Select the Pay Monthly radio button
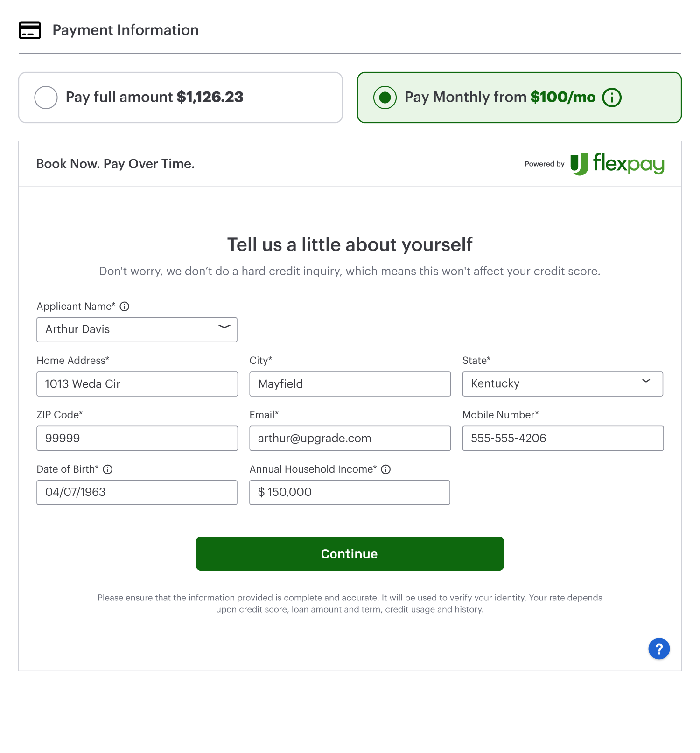 385,98
